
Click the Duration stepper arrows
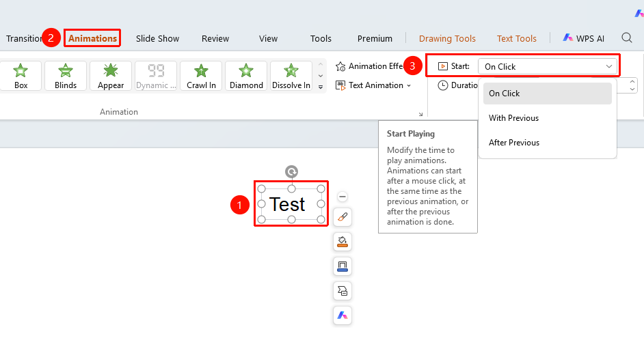(x=632, y=85)
